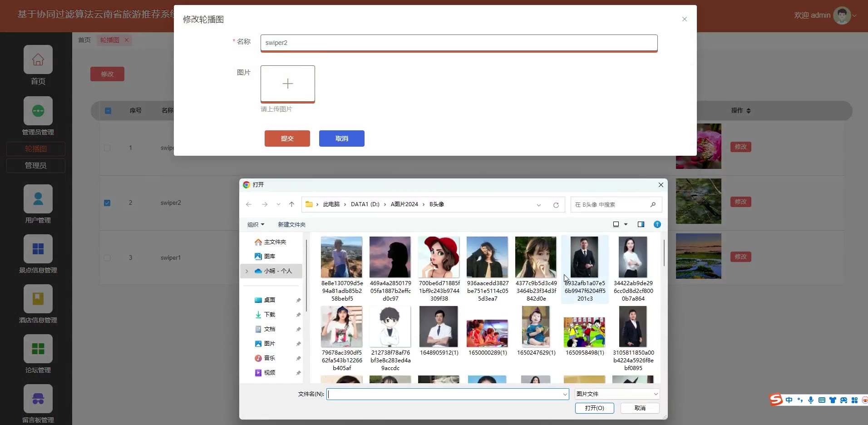The image size is (868, 425).
Task: Check the swiper1 row checkbox
Action: pyautogui.click(x=107, y=258)
